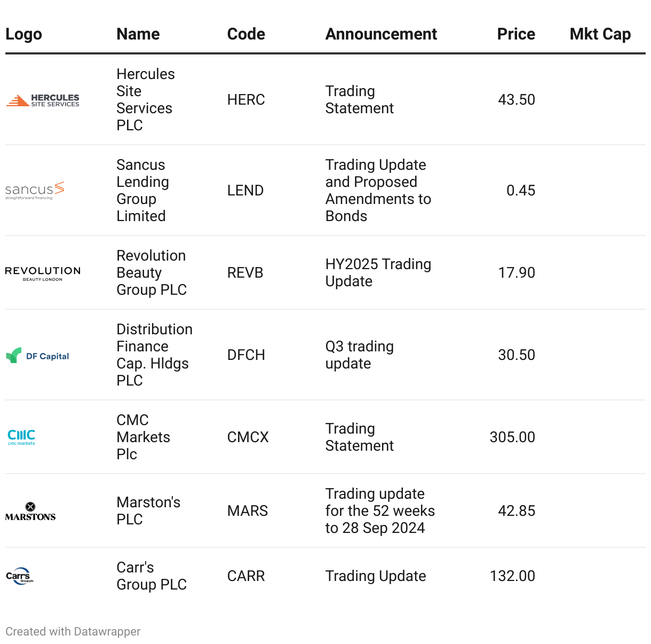Sort by the Name column header
The width and height of the screenshot is (651, 644).
click(x=138, y=34)
